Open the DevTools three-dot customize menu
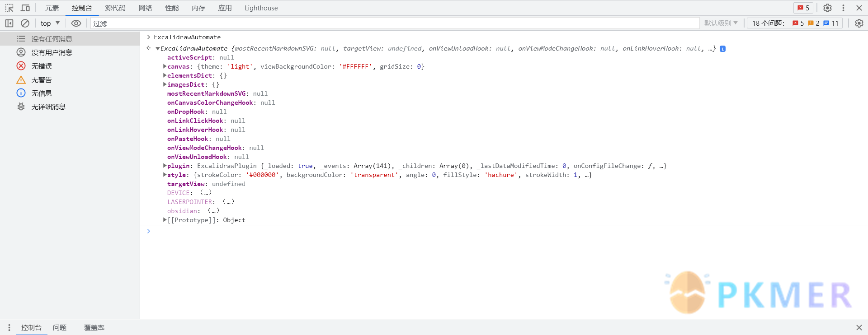 pos(843,8)
